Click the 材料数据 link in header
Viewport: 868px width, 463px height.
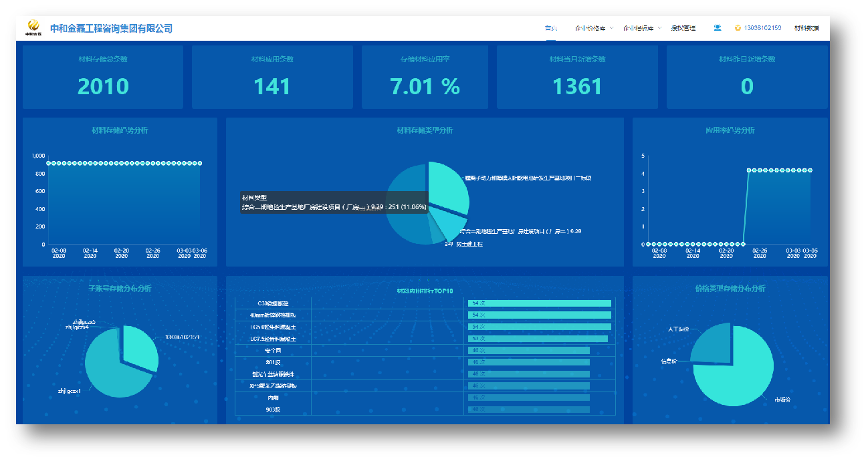806,28
